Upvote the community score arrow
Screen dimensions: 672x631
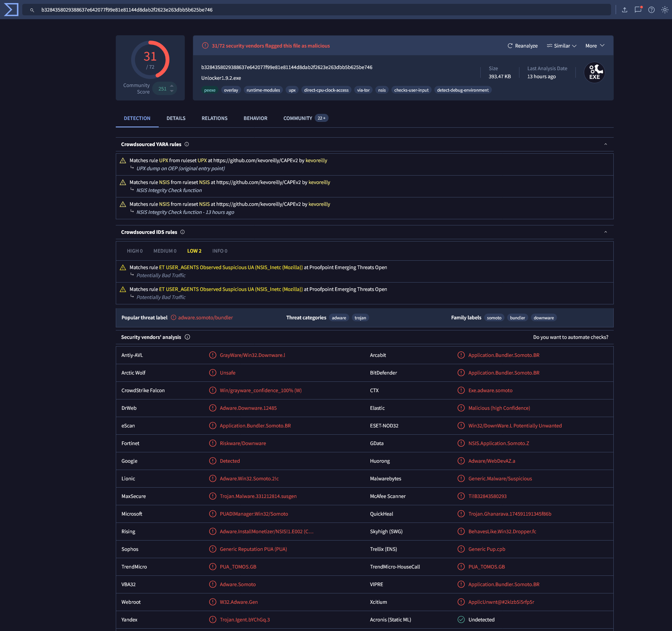point(172,86)
